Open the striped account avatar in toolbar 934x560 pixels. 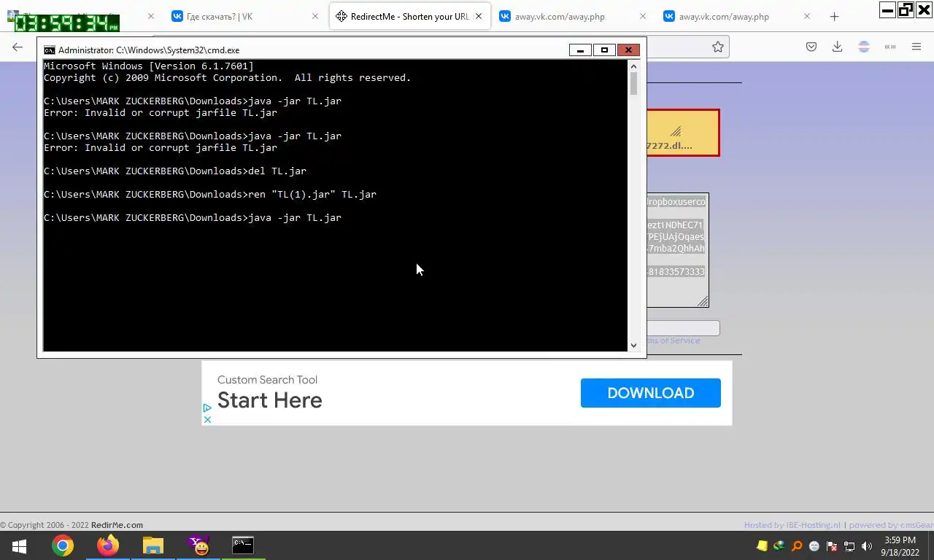864,47
